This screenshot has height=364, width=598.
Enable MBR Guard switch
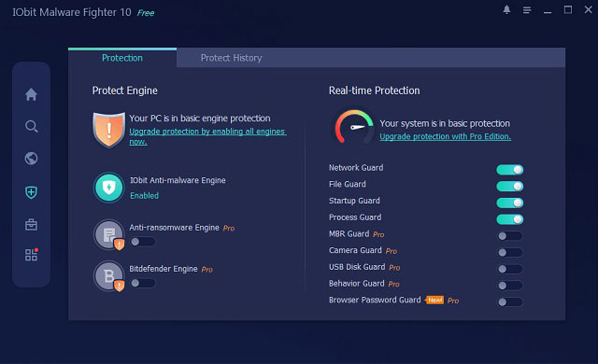[510, 236]
